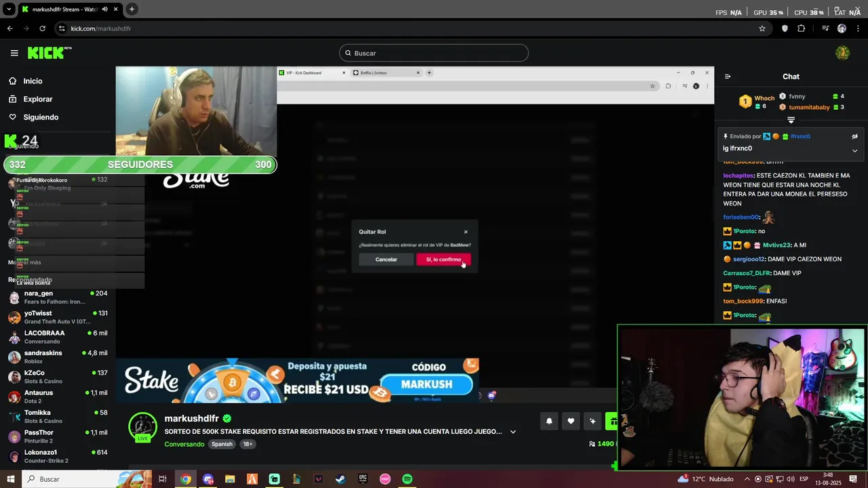The image size is (868, 488).
Task: Click the 18+ tag
Action: click(248, 444)
